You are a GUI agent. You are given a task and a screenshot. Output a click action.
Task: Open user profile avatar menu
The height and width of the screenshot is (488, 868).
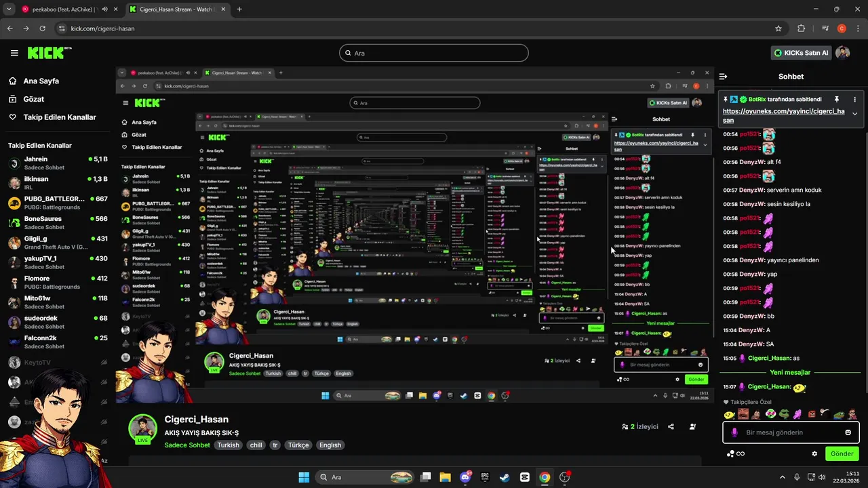[843, 53]
